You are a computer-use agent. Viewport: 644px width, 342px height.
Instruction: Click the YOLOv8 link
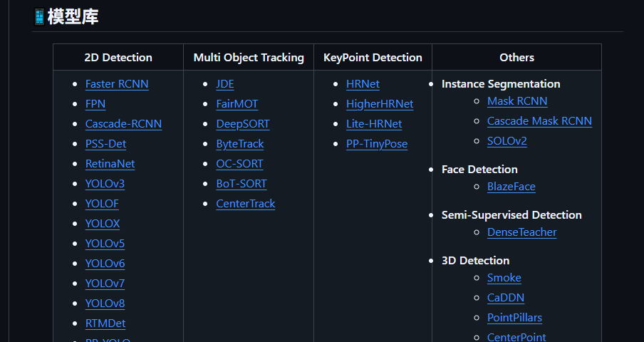pyautogui.click(x=105, y=304)
